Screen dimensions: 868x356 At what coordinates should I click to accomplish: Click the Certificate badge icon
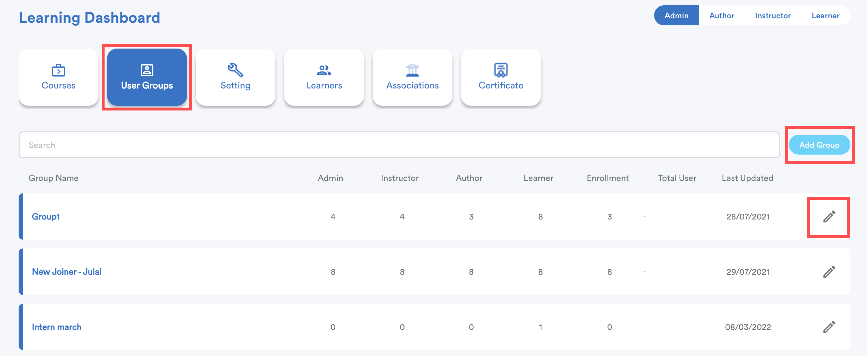501,70
